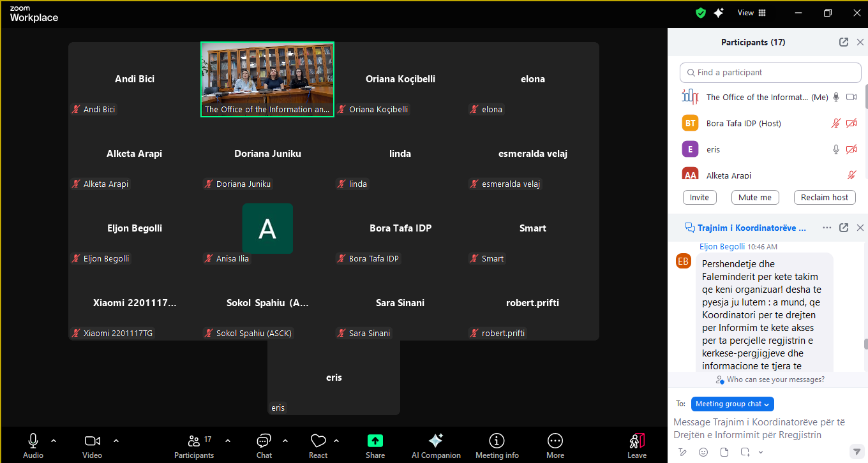Open the React emoji reactions
Screen dimensions: 868x463
318,445
